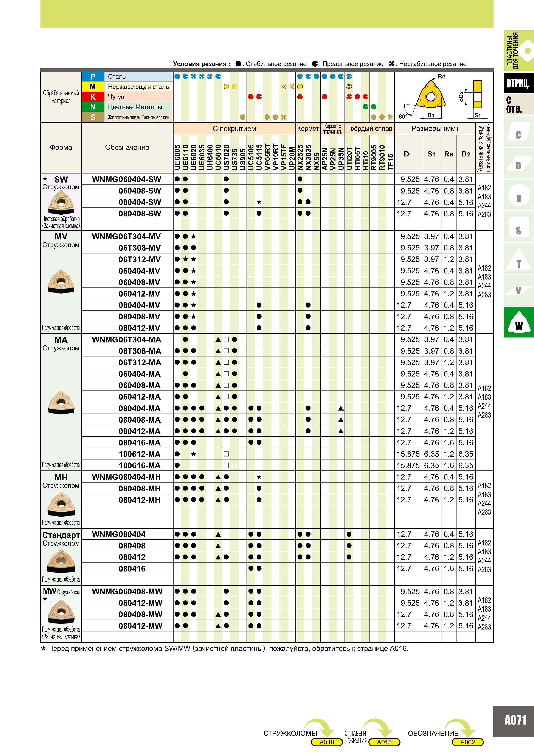This screenshot has width=534, height=756.
Task: Click the С покрытием column group header
Action: (234, 128)
